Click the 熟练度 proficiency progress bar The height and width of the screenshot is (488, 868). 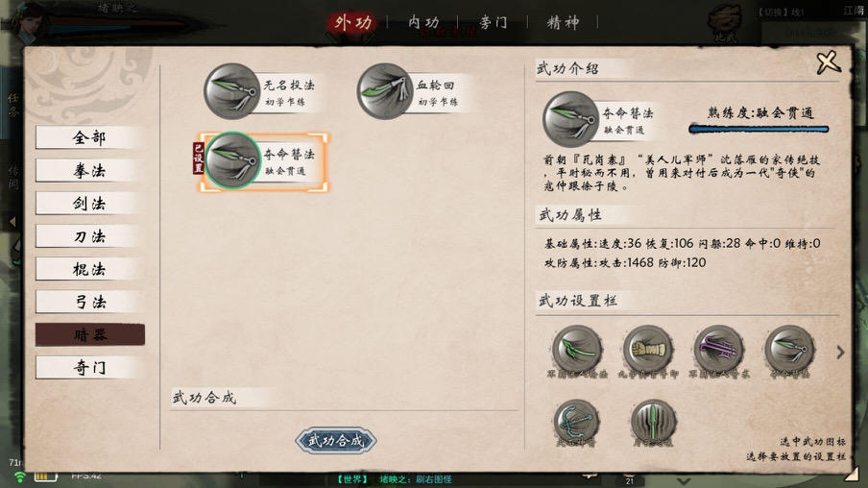point(759,129)
